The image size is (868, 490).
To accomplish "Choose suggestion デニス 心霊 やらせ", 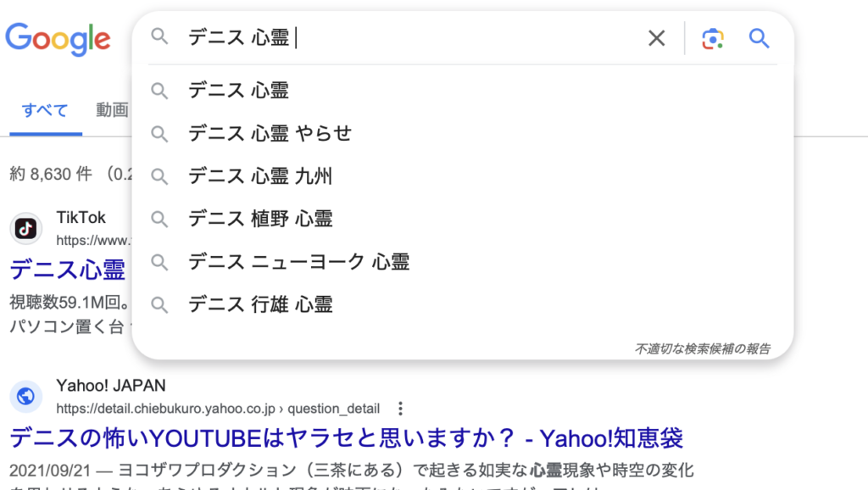I will (x=270, y=133).
